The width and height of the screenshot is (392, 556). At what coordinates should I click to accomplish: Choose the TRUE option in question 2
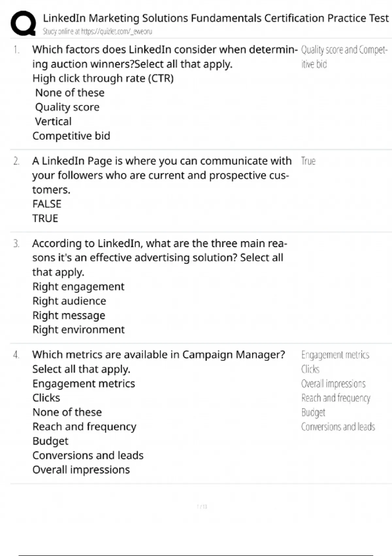pyautogui.click(x=45, y=218)
